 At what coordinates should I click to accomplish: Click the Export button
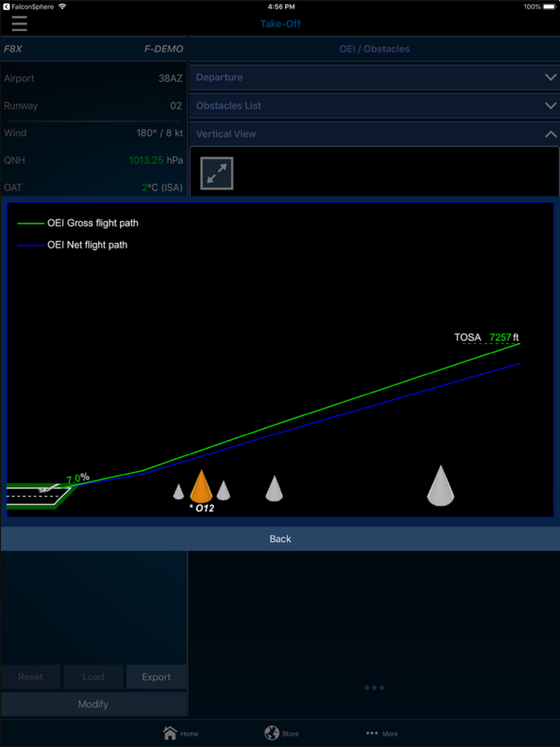click(x=156, y=677)
